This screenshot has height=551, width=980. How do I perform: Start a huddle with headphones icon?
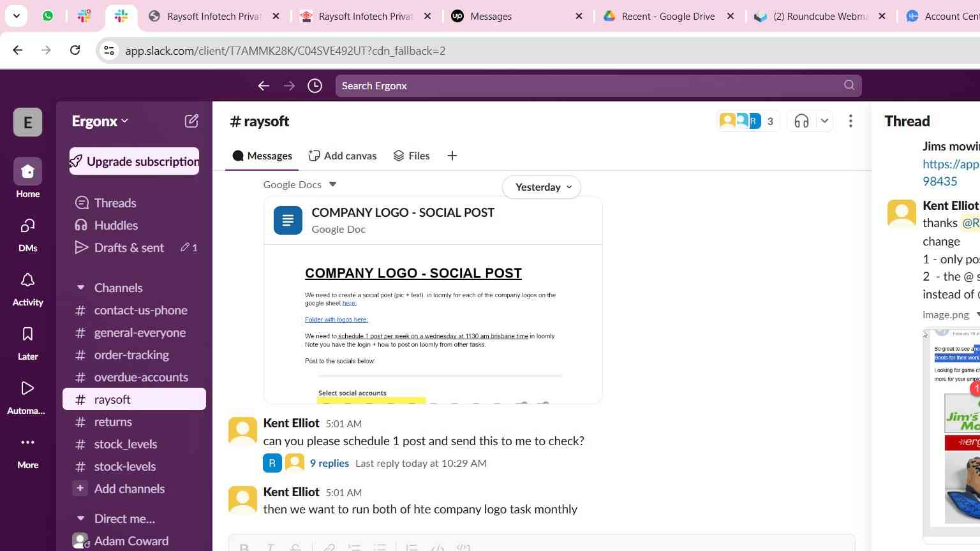click(801, 121)
